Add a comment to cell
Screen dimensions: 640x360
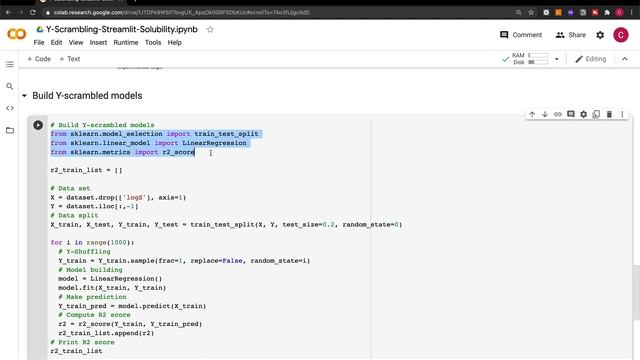tap(571, 114)
